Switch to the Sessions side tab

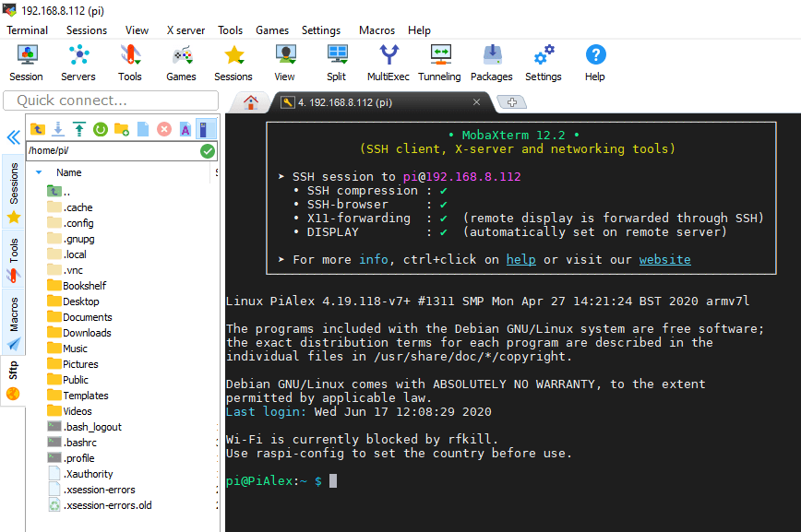(14, 192)
